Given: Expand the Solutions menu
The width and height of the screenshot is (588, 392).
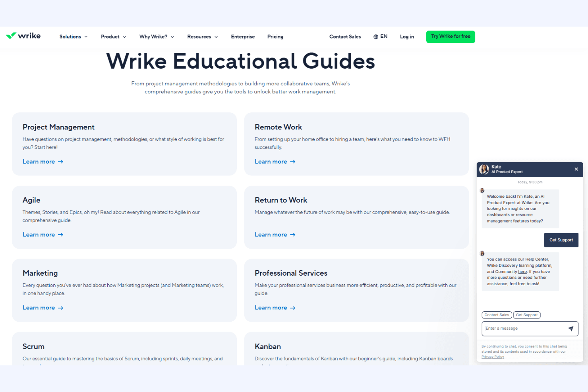Looking at the screenshot, I should [x=73, y=37].
